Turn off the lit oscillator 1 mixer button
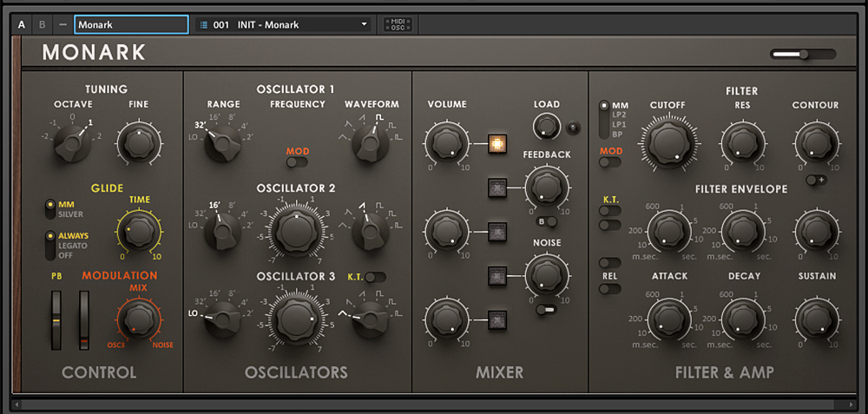 [497, 143]
